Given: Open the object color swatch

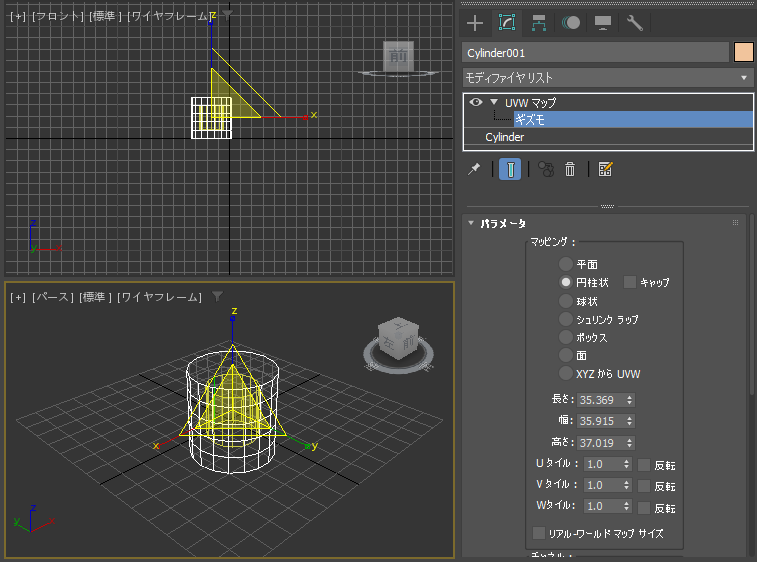Looking at the screenshot, I should click(743, 52).
